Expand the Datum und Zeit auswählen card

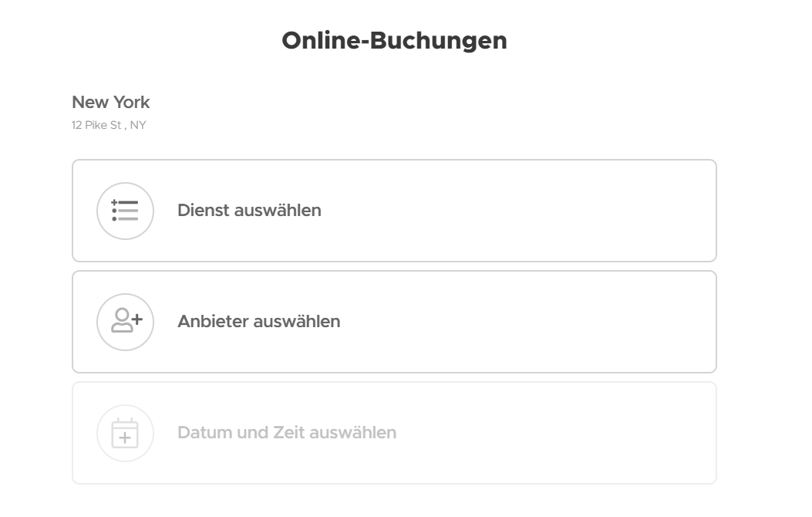(394, 433)
